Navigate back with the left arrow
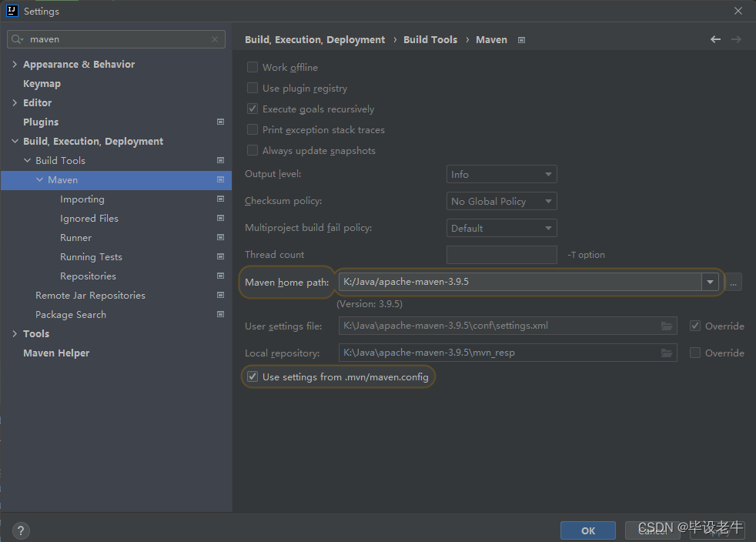 pyautogui.click(x=715, y=39)
